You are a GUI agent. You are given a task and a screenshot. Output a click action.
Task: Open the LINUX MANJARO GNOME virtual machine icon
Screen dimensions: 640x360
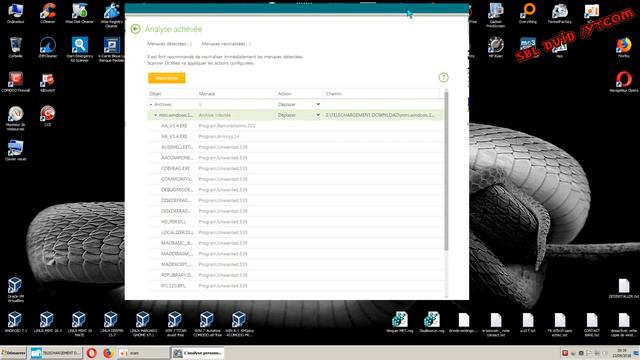143,324
